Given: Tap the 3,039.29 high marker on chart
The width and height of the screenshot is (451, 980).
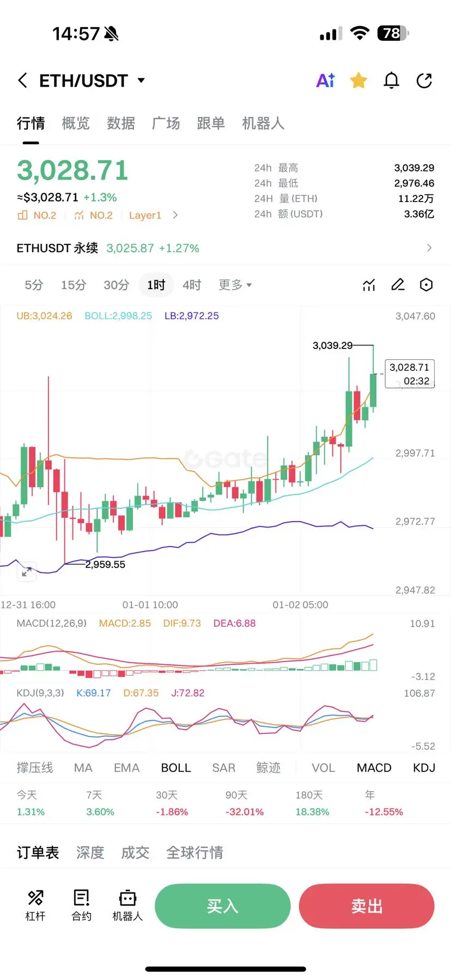Looking at the screenshot, I should pos(332,346).
